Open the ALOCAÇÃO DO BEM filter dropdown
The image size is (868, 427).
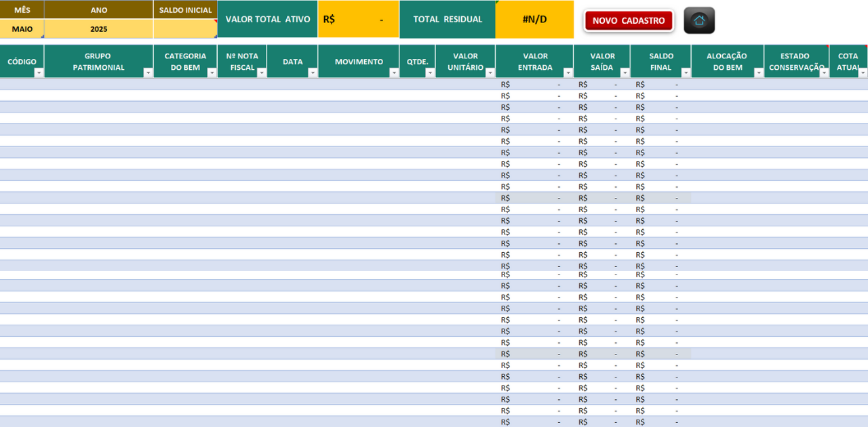coord(758,73)
